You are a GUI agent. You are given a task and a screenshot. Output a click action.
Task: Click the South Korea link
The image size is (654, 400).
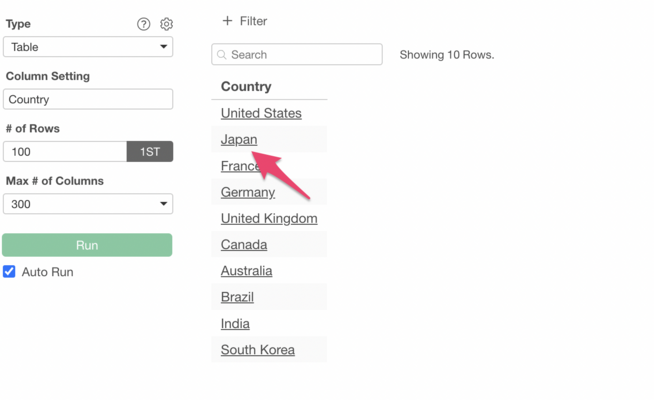click(x=258, y=350)
